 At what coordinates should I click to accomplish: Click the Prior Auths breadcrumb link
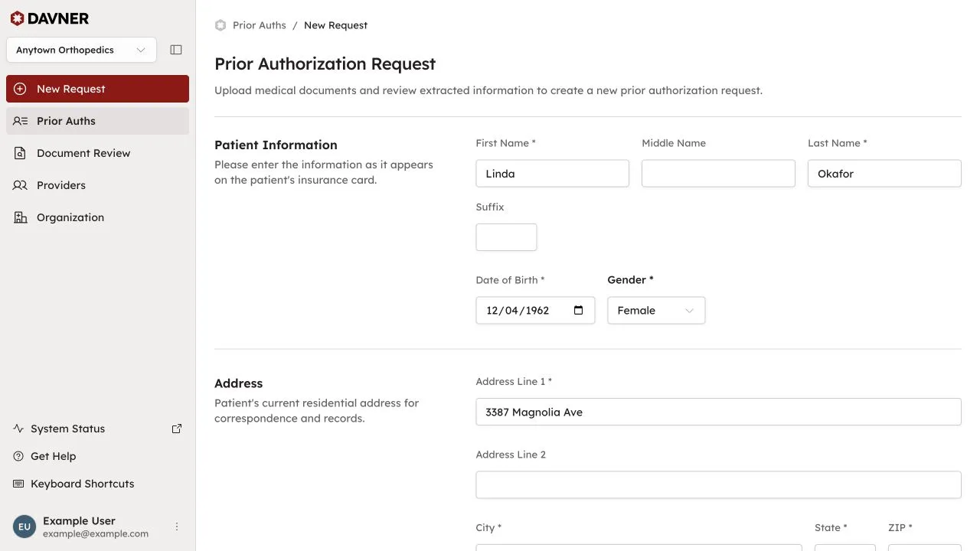click(260, 25)
